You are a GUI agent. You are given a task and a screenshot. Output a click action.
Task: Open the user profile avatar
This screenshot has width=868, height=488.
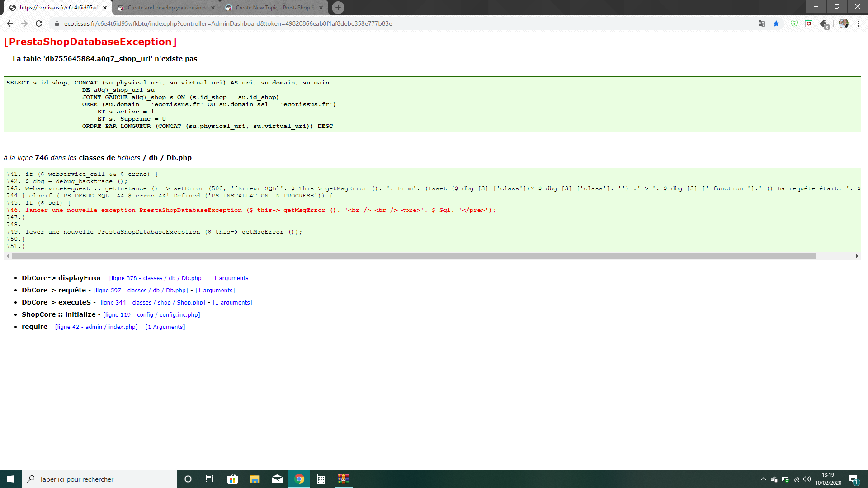coord(844,23)
